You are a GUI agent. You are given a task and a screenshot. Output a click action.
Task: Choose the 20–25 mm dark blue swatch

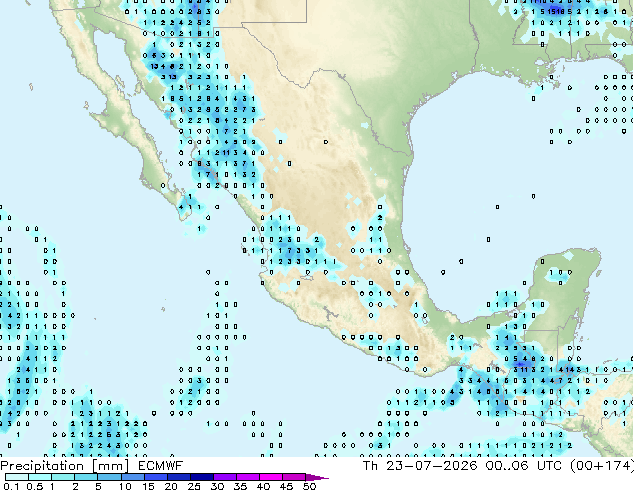178,477
